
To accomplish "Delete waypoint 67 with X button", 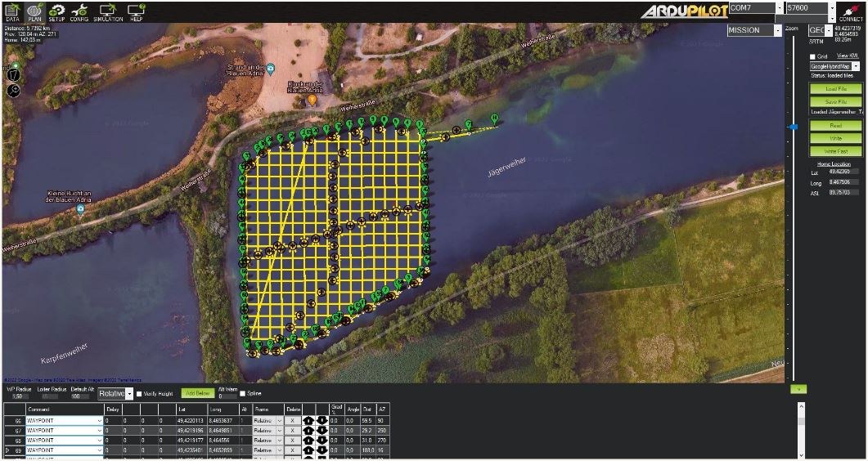I will click(x=292, y=431).
